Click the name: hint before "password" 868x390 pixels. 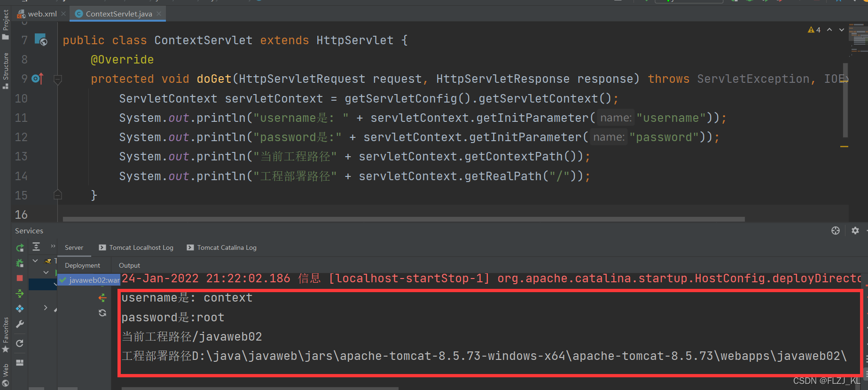pyautogui.click(x=609, y=137)
